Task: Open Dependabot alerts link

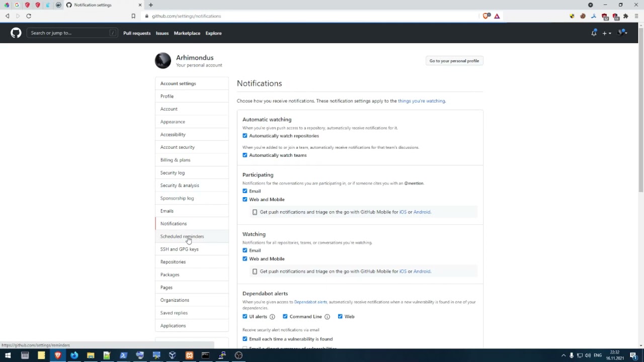Action: [310, 302]
